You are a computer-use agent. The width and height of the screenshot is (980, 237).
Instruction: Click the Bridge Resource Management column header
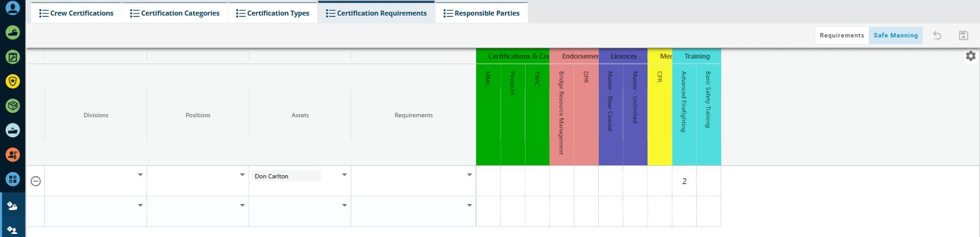click(x=562, y=114)
